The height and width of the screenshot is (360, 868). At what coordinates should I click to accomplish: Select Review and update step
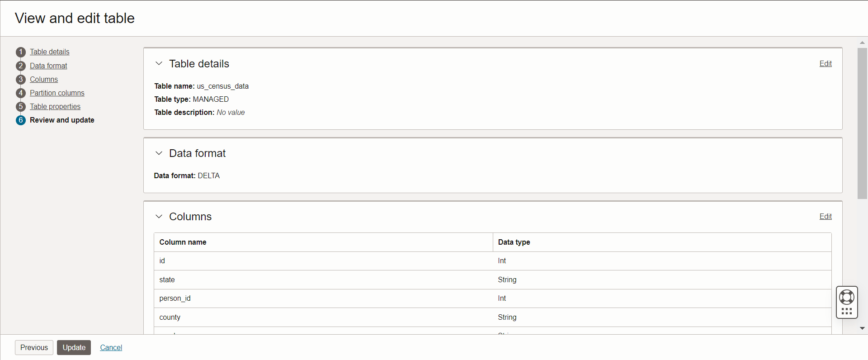[x=62, y=120]
